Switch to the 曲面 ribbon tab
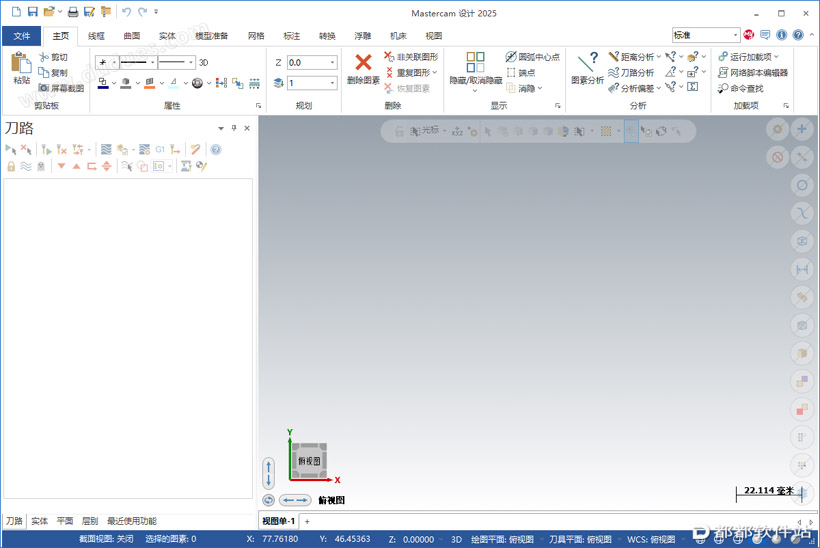820x548 pixels. pos(132,36)
